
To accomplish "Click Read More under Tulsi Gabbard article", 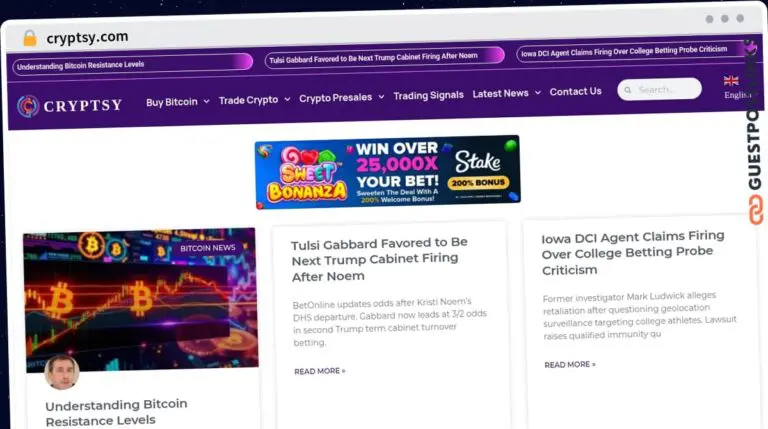I will point(320,371).
